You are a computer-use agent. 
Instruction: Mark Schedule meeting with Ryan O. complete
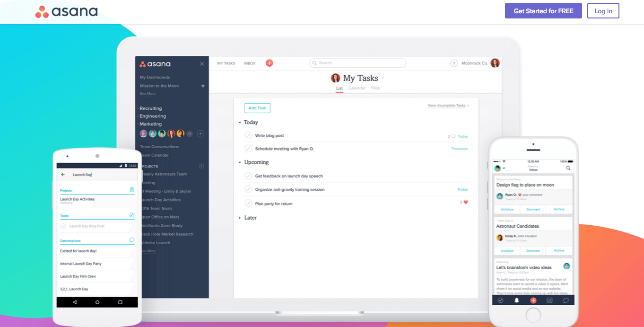point(248,149)
